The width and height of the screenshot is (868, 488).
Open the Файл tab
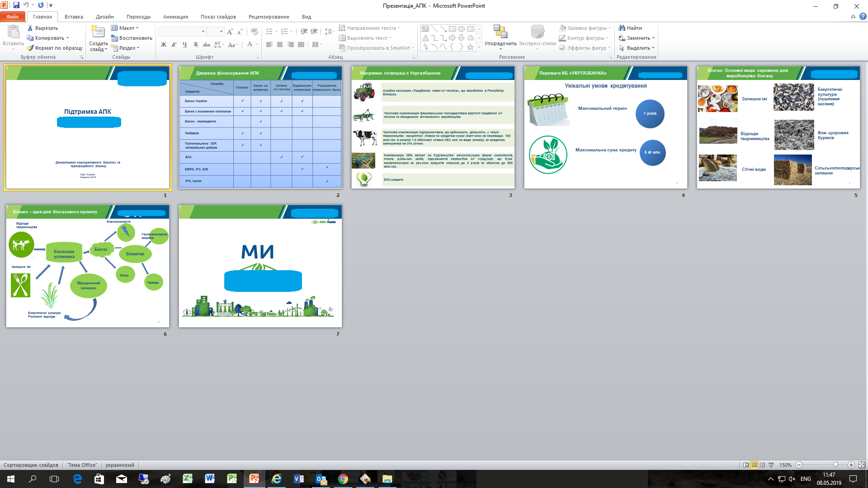click(13, 17)
